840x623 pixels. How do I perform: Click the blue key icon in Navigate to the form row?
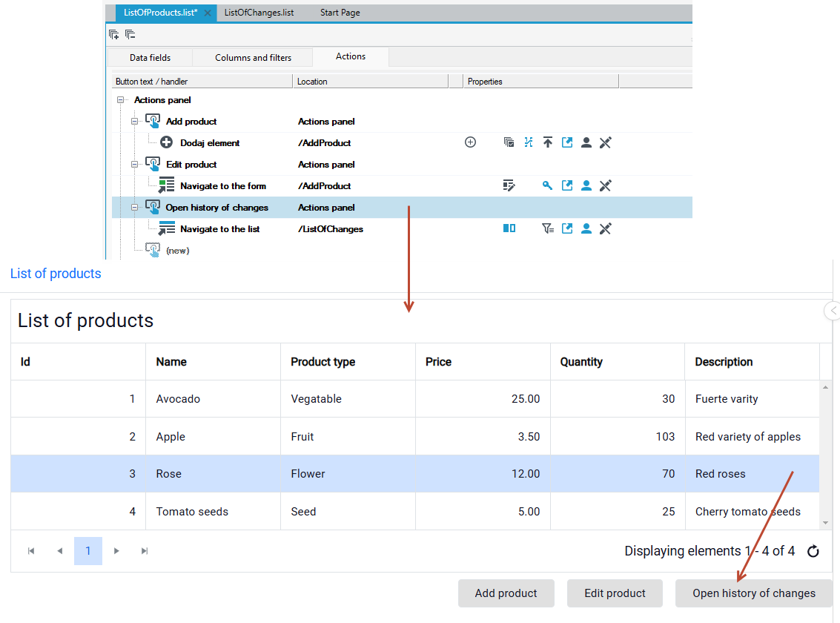(547, 186)
